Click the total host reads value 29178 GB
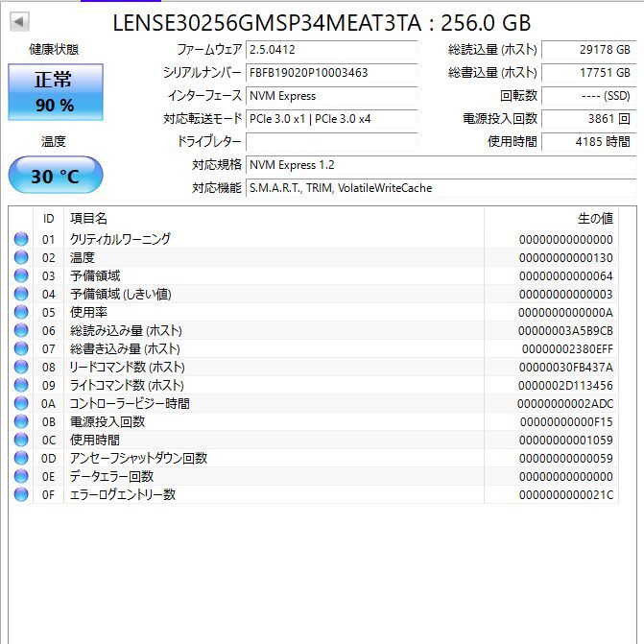 click(x=588, y=50)
